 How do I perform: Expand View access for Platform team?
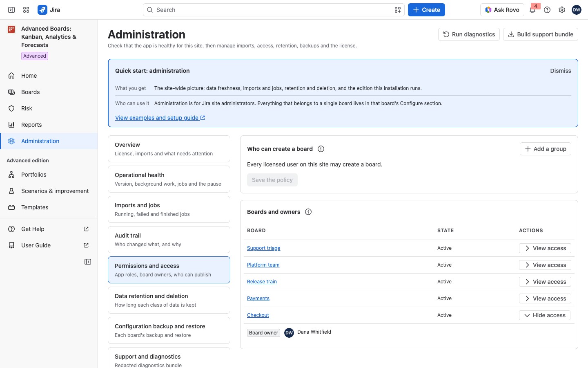click(x=545, y=265)
